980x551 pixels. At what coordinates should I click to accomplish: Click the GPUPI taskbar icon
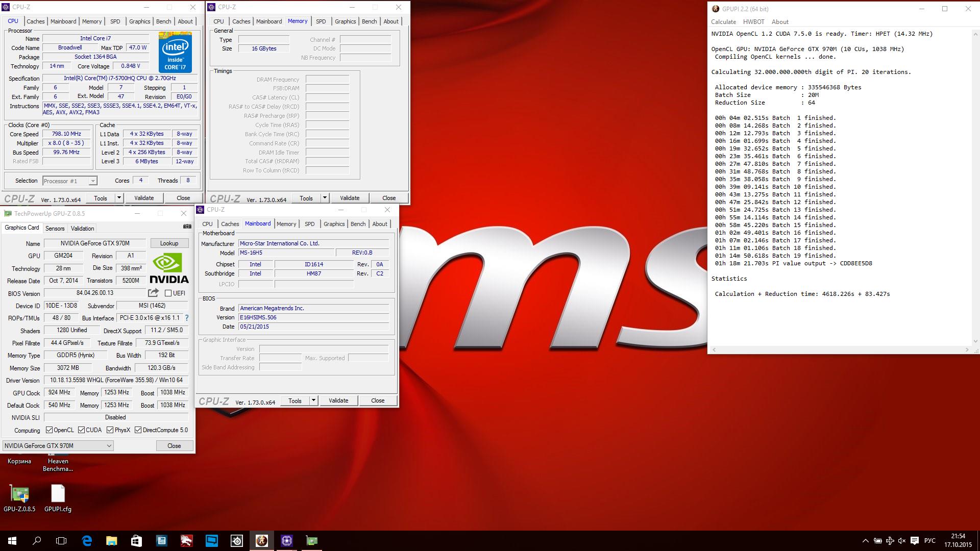coord(262,541)
